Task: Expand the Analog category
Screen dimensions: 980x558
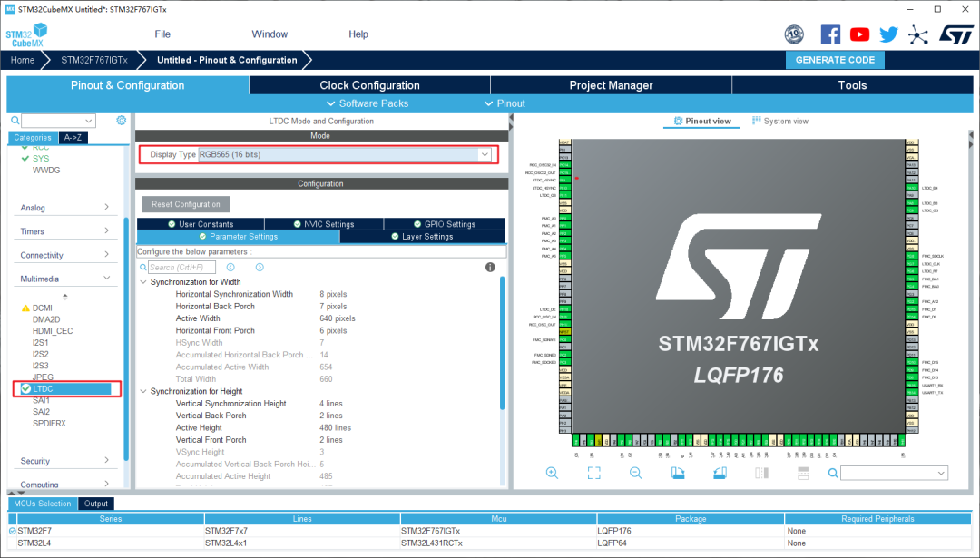Action: (x=64, y=208)
